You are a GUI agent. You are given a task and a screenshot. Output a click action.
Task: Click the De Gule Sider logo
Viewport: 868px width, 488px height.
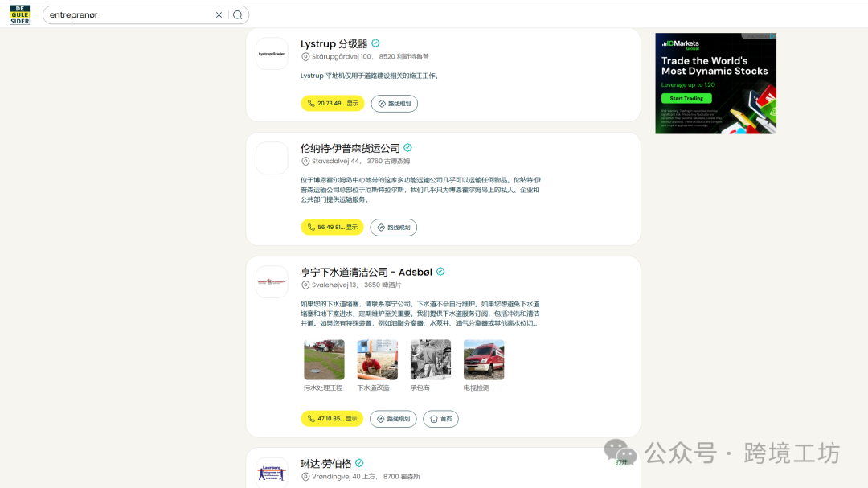(19, 14)
